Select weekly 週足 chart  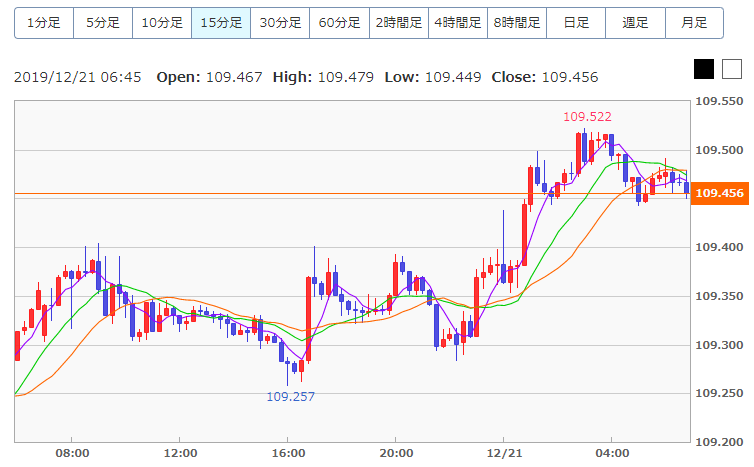635,22
